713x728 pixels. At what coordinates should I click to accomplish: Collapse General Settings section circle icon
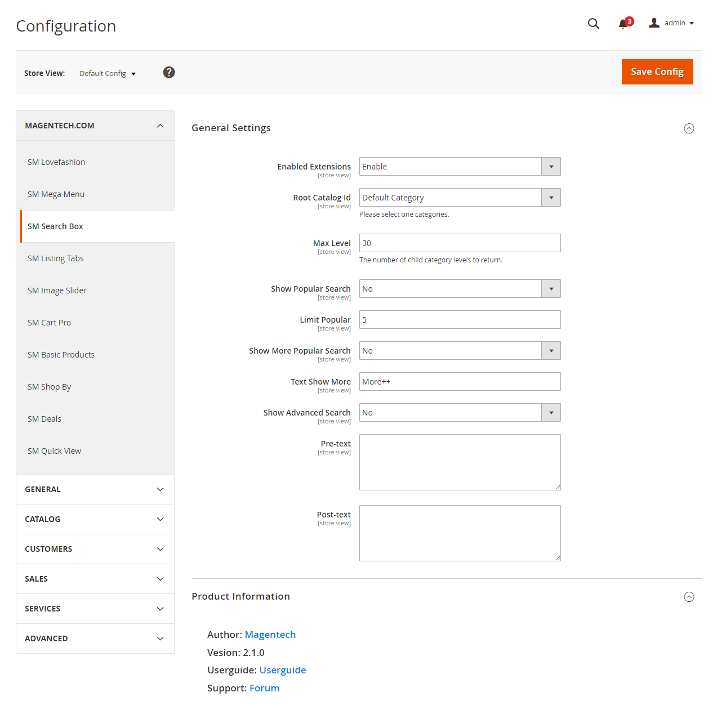689,128
